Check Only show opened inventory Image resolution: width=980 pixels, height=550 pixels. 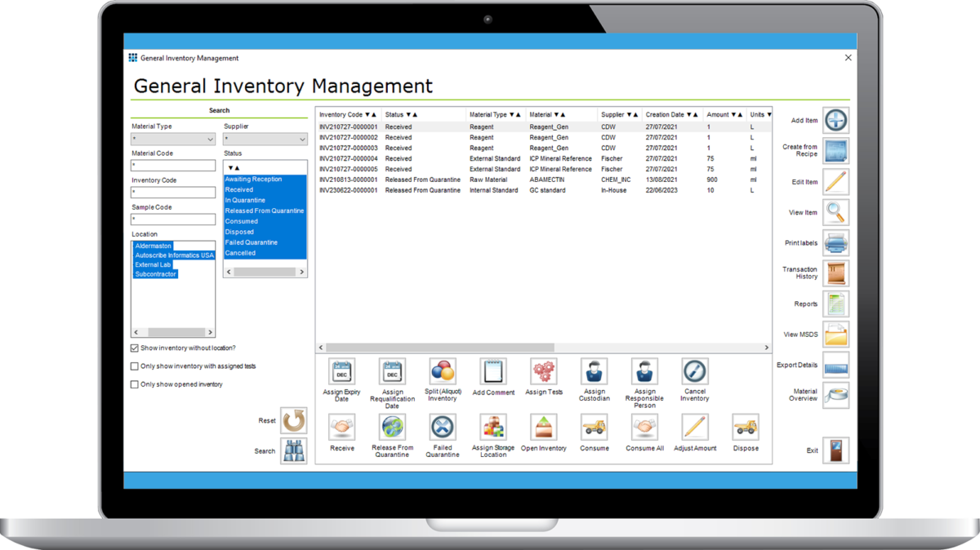[x=136, y=384]
